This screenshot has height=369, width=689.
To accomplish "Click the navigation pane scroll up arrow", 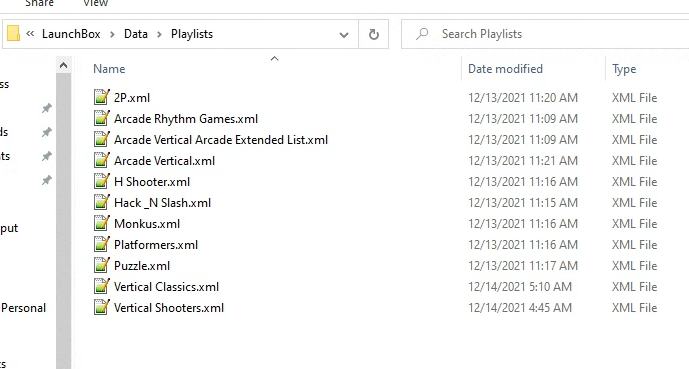I will click(x=63, y=65).
